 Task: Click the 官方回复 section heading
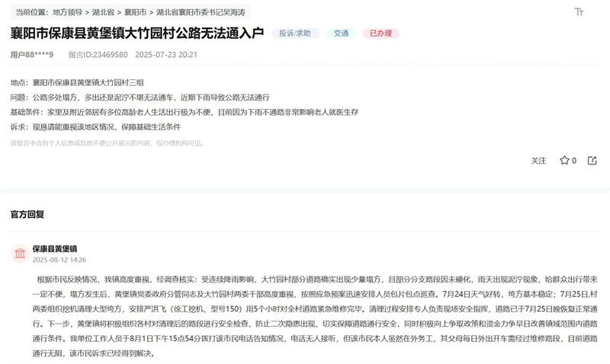click(x=27, y=215)
